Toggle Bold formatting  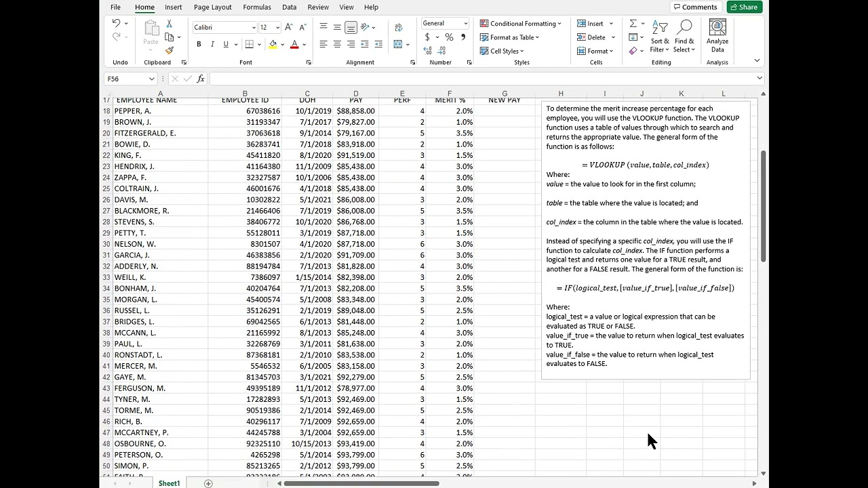[199, 44]
